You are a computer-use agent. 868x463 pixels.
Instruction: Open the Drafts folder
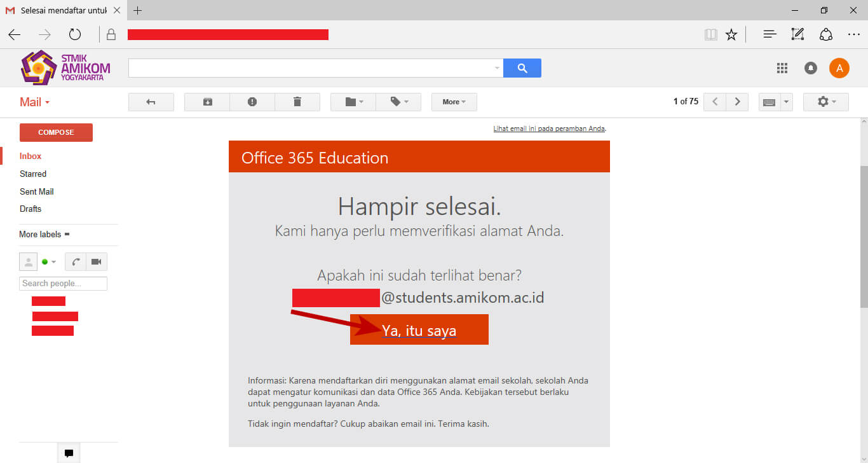(31, 209)
